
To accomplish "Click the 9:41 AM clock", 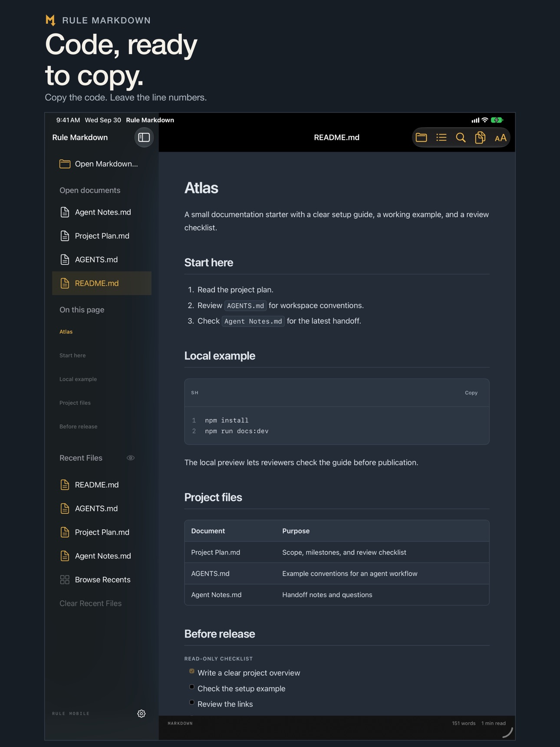I will pyautogui.click(x=68, y=120).
